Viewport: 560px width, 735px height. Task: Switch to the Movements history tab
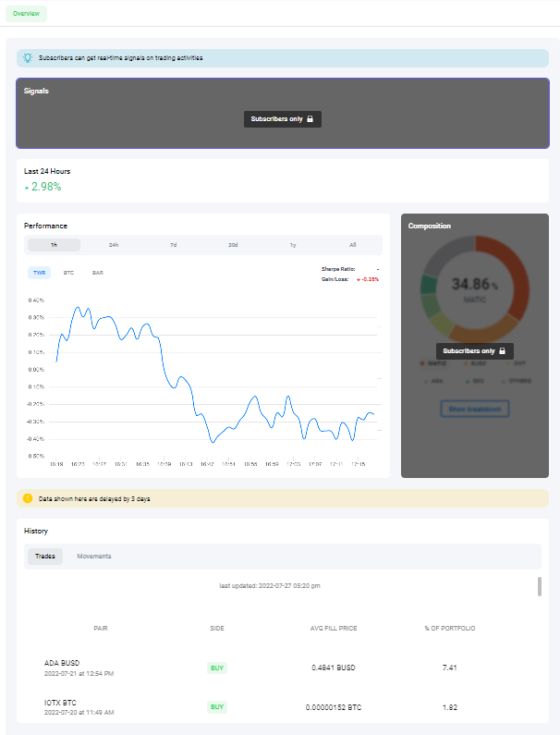(x=94, y=557)
